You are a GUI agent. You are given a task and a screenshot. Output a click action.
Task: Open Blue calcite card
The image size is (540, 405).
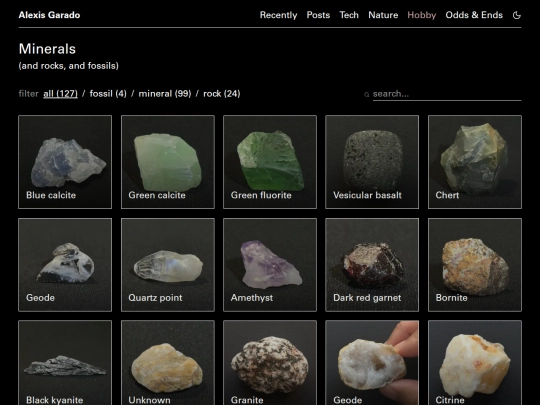pos(65,162)
